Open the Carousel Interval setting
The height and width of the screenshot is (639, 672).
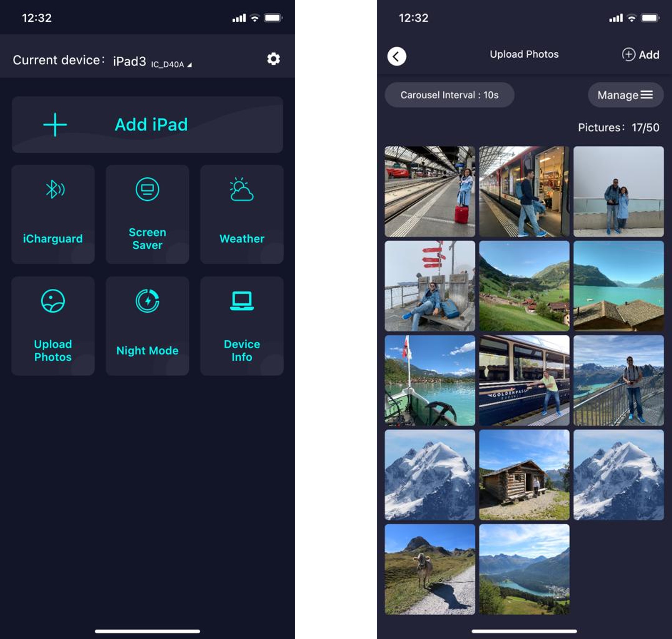pyautogui.click(x=449, y=95)
